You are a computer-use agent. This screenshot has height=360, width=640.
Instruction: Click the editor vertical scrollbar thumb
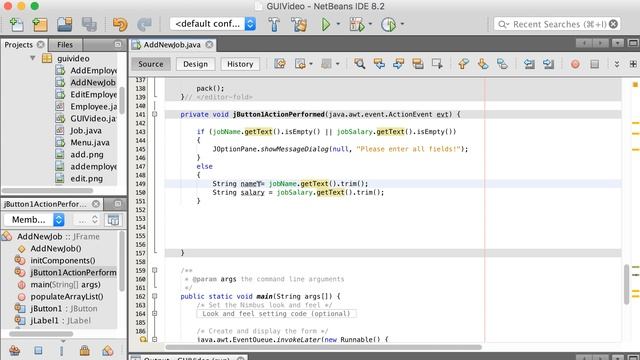click(x=627, y=284)
